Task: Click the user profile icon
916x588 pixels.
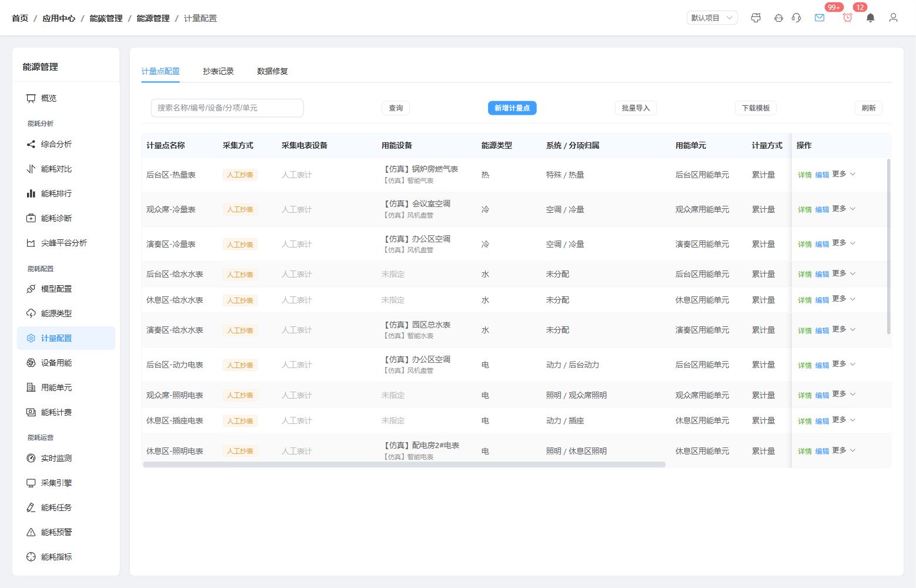Action: (x=893, y=18)
